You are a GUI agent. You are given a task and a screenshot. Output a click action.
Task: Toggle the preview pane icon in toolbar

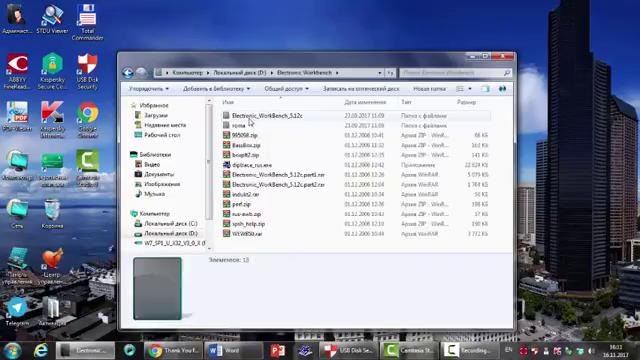(485, 89)
